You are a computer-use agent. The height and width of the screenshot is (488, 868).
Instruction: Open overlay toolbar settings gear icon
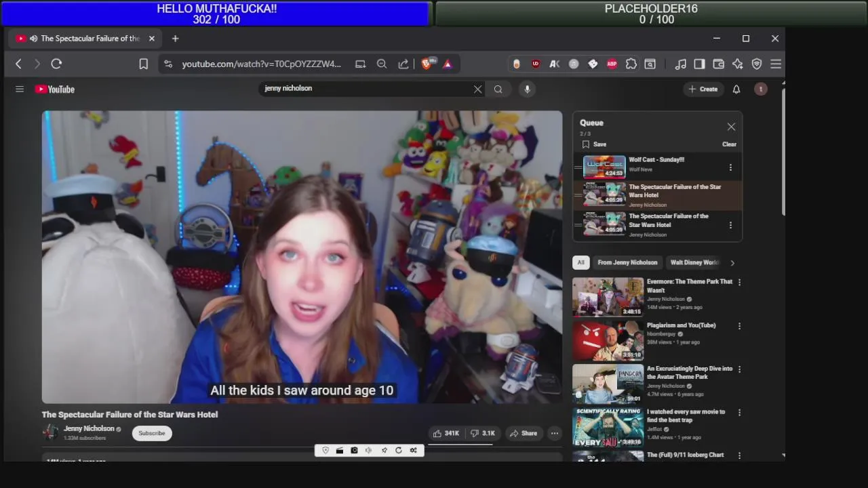pos(413,451)
